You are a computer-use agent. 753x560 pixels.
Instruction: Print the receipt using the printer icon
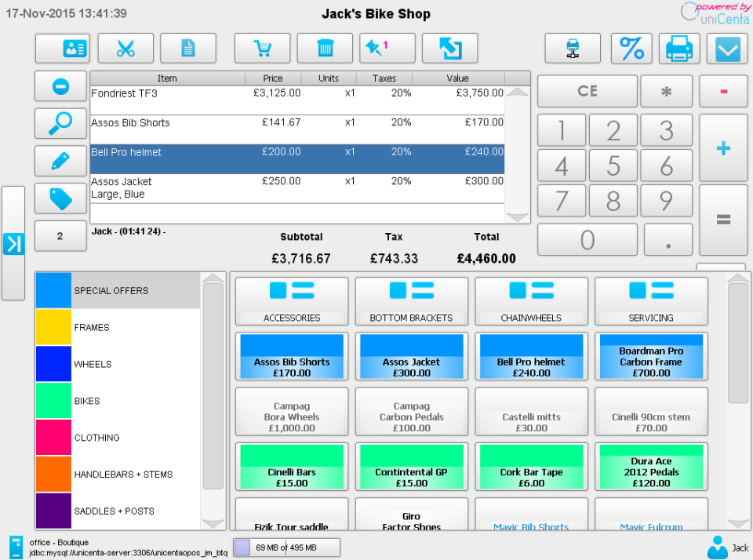coord(678,48)
